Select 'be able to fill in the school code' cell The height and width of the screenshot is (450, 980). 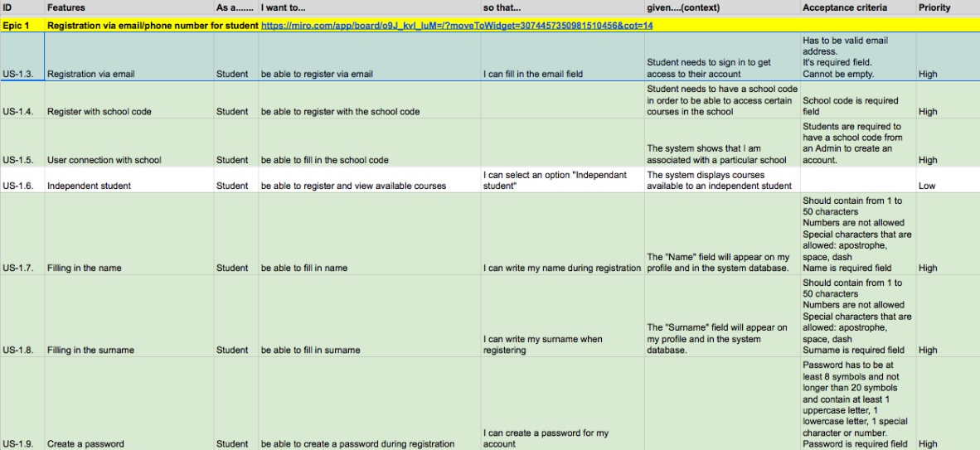370,143
